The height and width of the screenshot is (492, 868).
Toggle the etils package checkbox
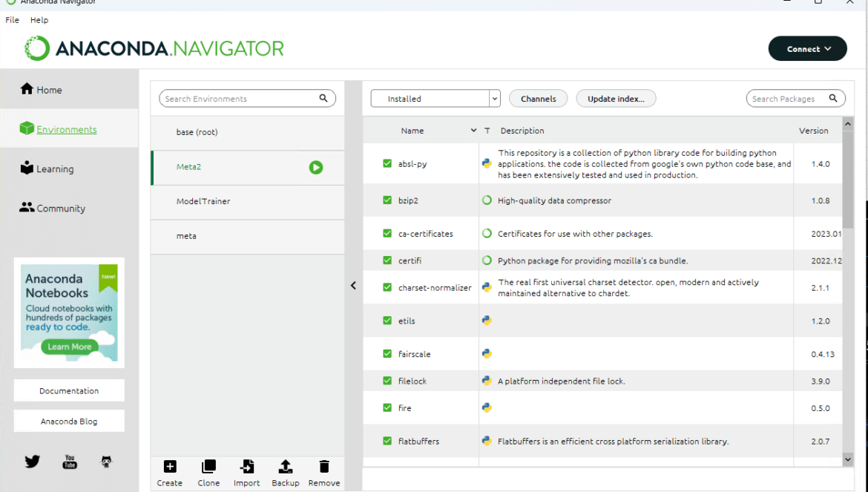(387, 320)
